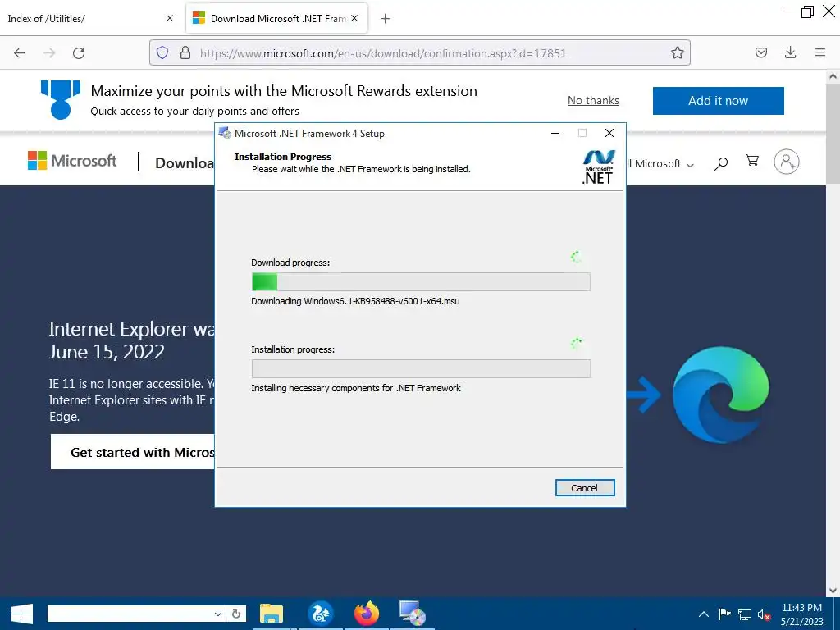
Task: Click the taskbar address refresh button
Action: click(235, 614)
